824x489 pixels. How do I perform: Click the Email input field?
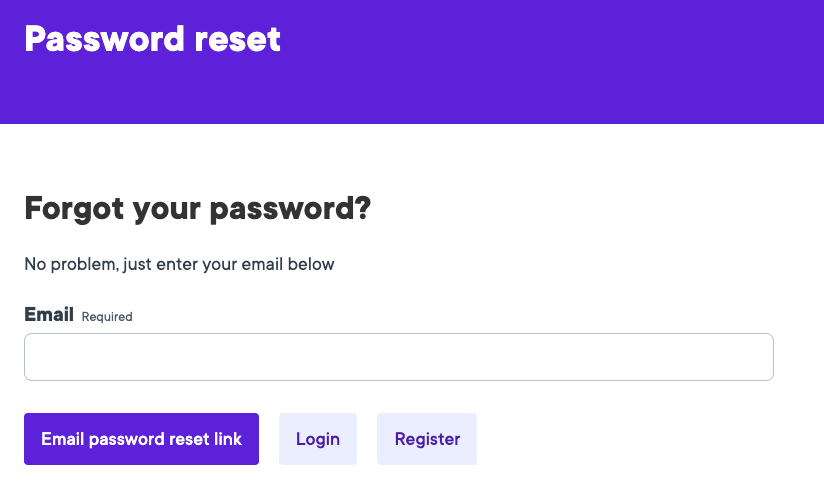pyautogui.click(x=398, y=357)
